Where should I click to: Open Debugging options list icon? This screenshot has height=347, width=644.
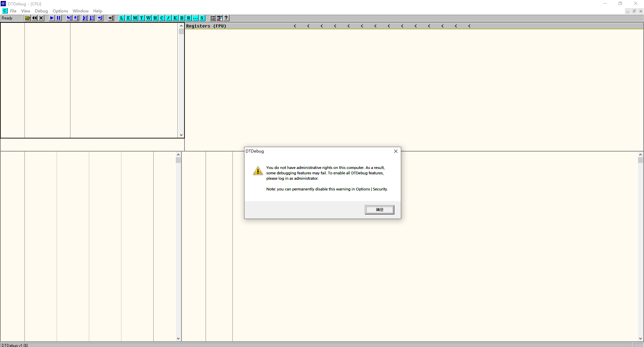point(213,18)
